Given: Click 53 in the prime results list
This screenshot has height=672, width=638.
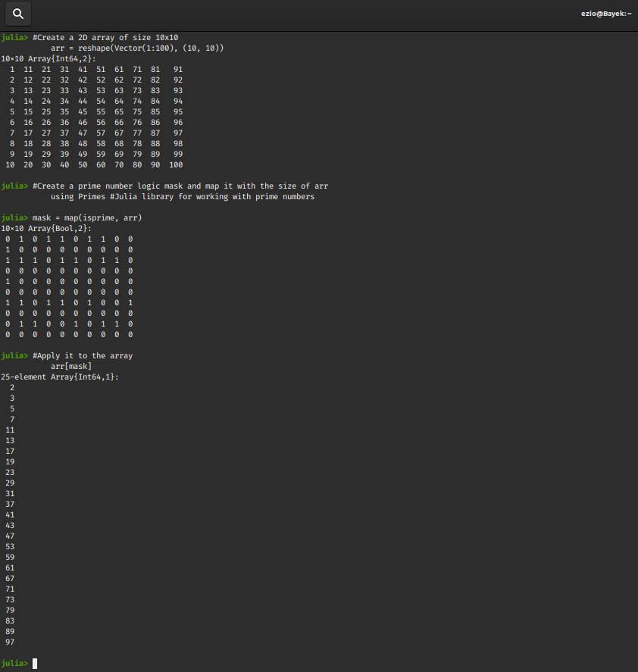Looking at the screenshot, I should tap(10, 546).
